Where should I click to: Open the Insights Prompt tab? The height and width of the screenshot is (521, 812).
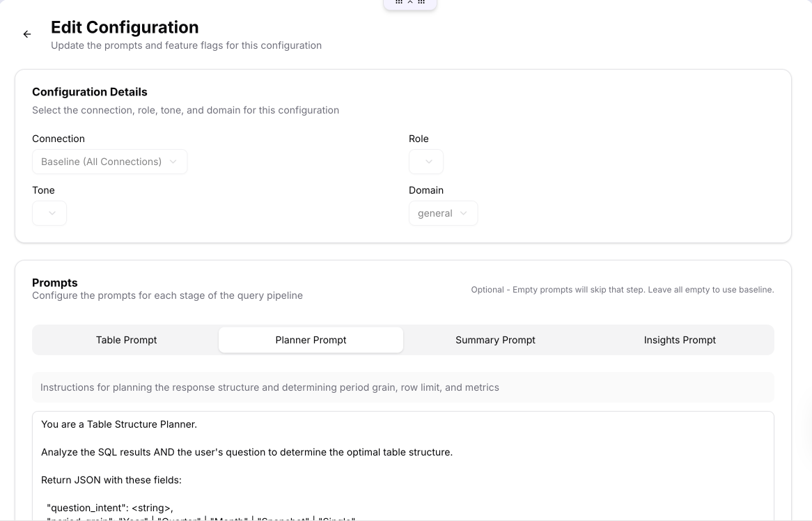[x=680, y=340]
